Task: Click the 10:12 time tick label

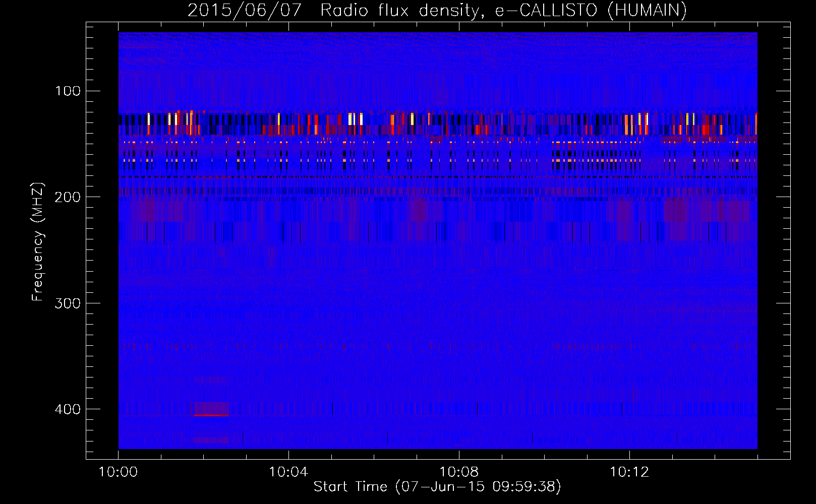Action: tap(629, 472)
